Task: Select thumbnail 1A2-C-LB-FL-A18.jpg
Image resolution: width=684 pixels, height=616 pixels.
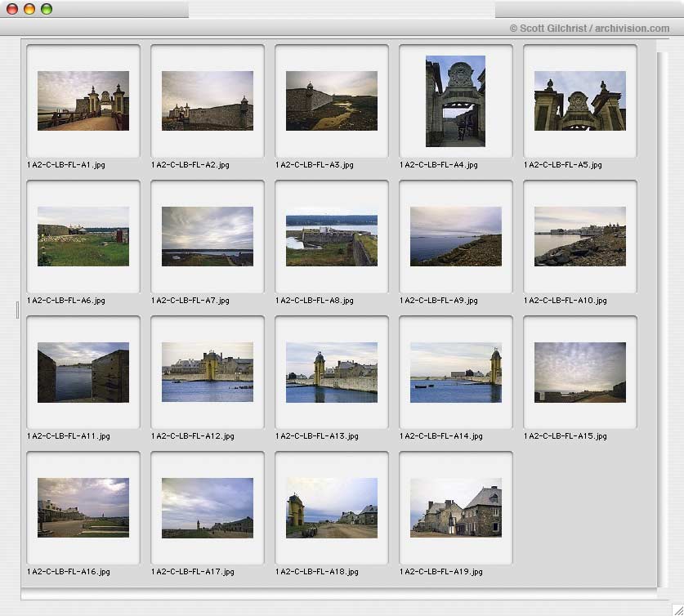Action: 332,508
